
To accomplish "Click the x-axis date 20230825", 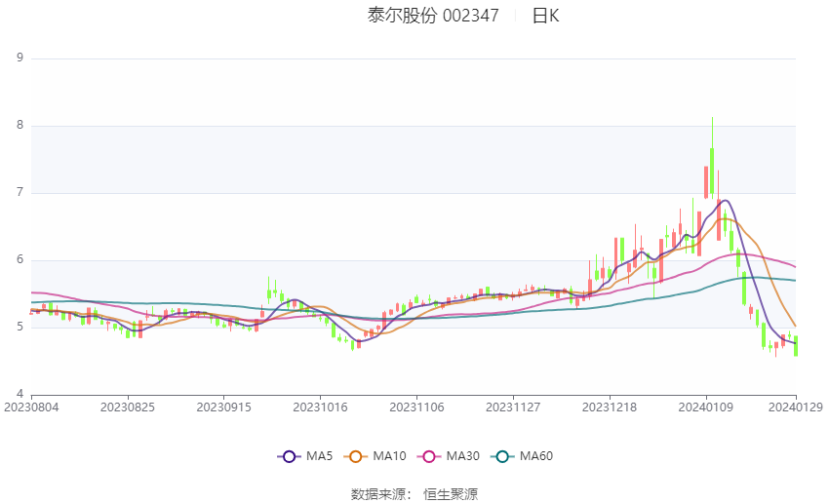I will pyautogui.click(x=128, y=407).
